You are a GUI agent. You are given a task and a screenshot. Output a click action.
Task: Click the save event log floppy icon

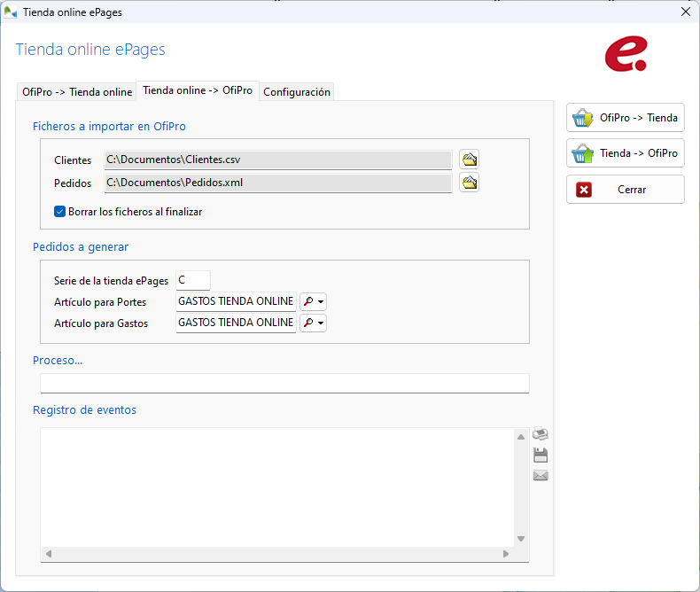point(541,456)
